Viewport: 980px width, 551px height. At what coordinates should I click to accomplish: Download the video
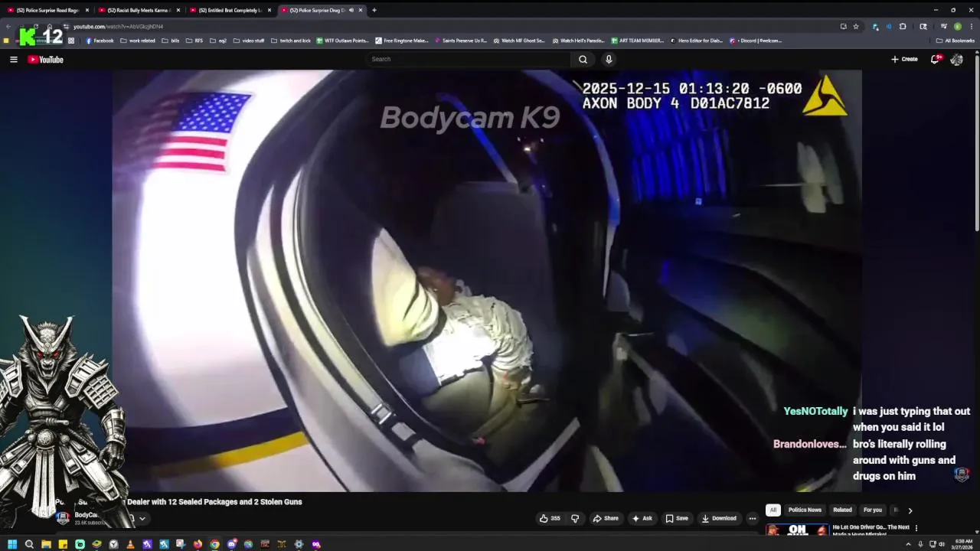point(719,518)
